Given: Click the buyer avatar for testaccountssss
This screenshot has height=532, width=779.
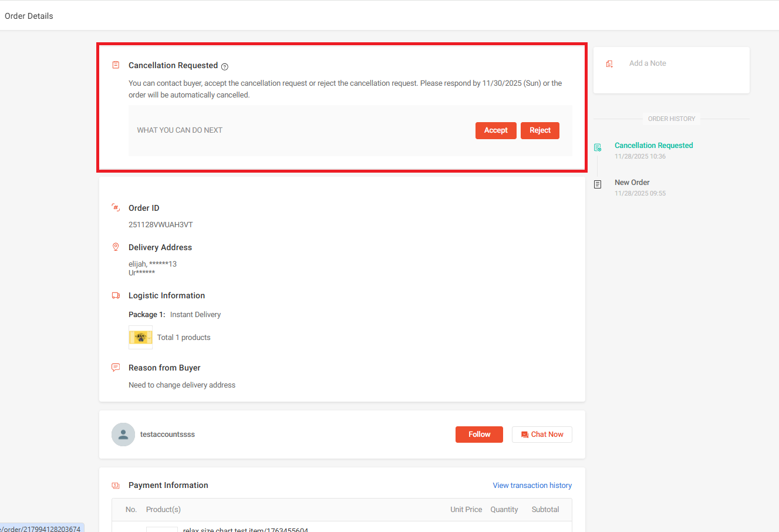Looking at the screenshot, I should coord(123,435).
